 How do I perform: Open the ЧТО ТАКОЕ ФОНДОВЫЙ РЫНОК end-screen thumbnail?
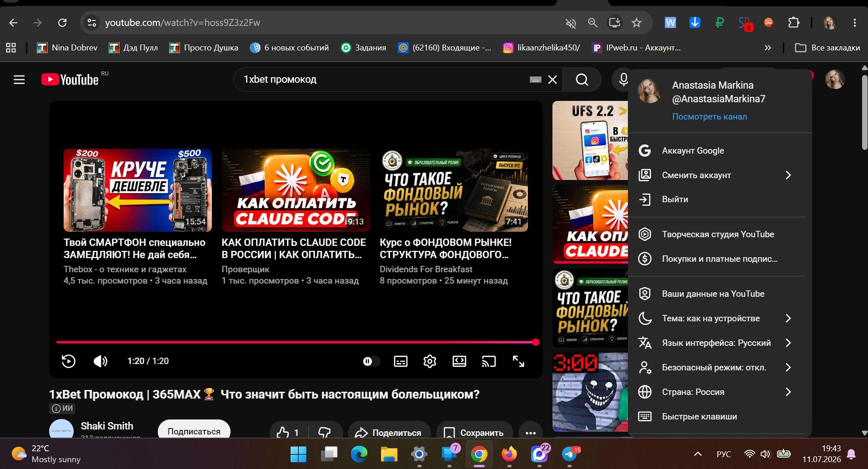pos(454,190)
